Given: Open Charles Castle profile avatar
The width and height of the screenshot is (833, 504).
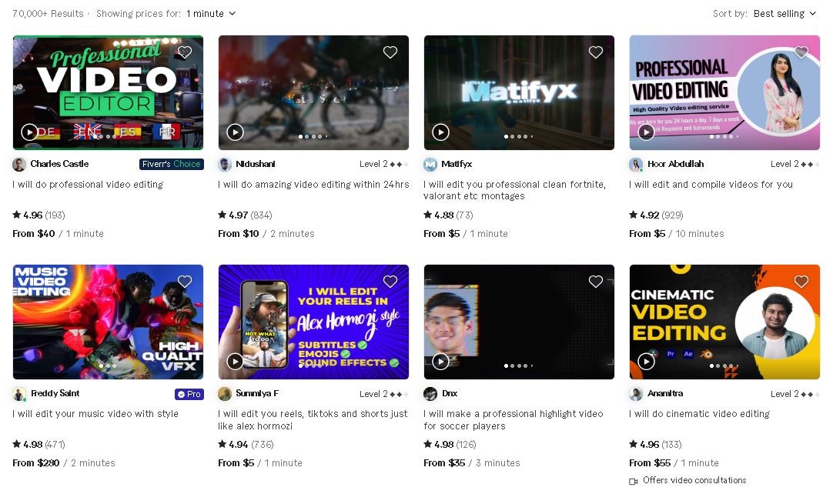Looking at the screenshot, I should click(19, 164).
